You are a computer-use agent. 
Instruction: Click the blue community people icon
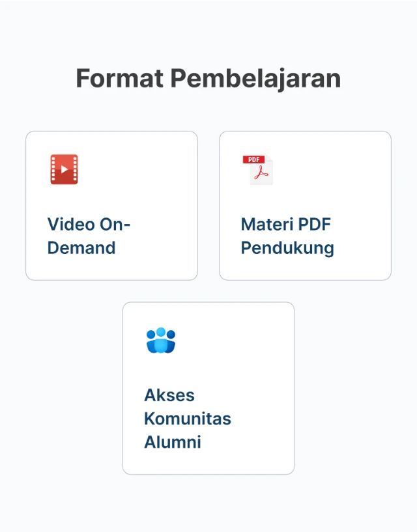pos(161,341)
